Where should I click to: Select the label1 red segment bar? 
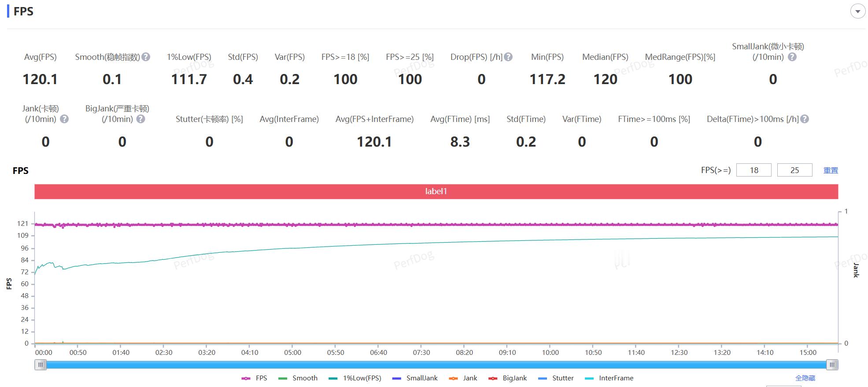pos(436,192)
